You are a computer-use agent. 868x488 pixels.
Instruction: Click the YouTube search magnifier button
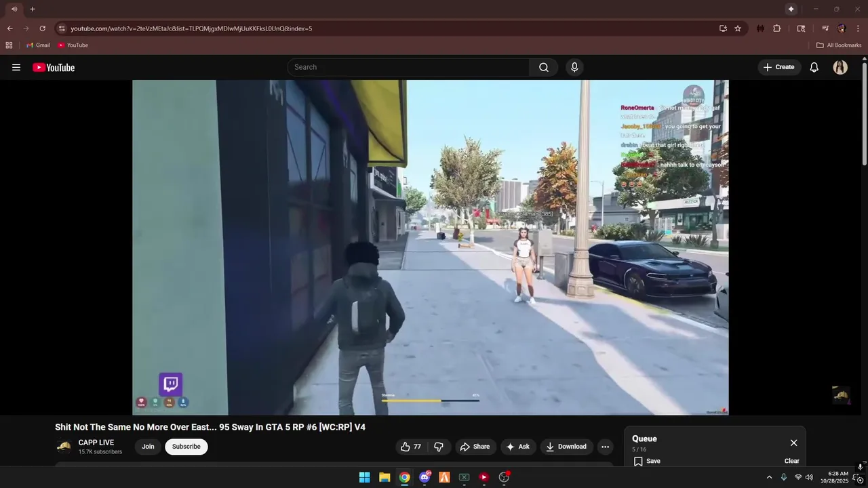[x=544, y=67]
